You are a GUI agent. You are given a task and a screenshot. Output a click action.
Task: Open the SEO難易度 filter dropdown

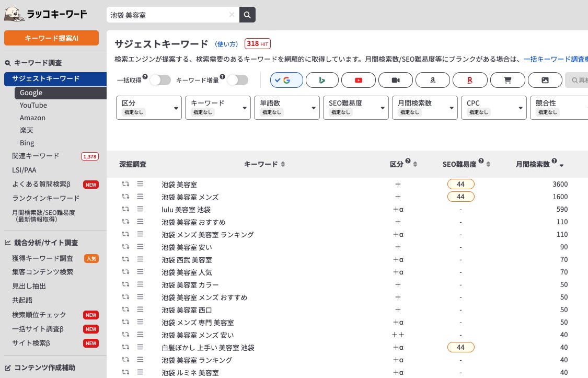click(356, 108)
